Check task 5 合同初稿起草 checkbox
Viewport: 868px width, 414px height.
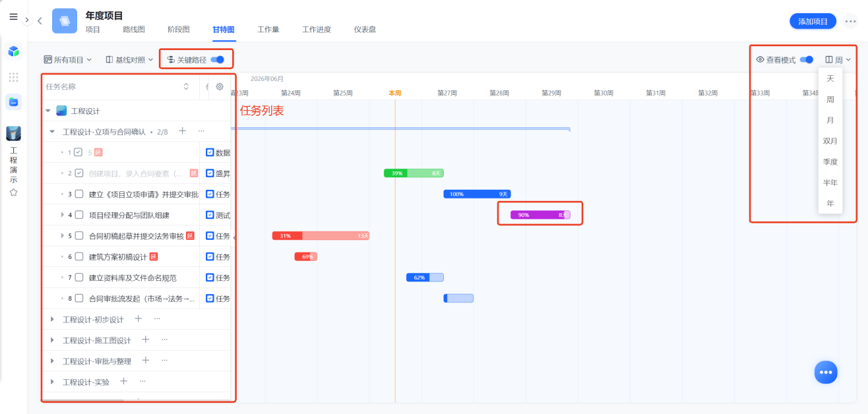point(79,235)
